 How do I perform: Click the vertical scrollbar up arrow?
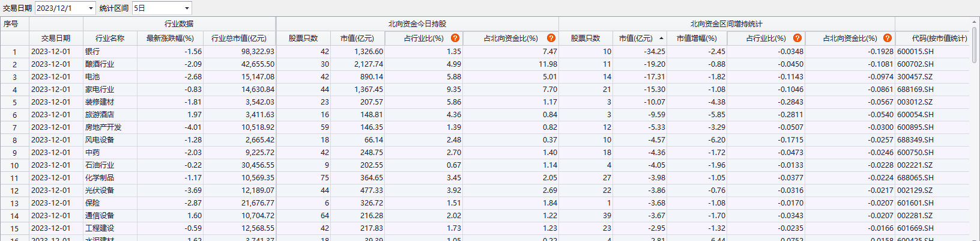(974, 23)
